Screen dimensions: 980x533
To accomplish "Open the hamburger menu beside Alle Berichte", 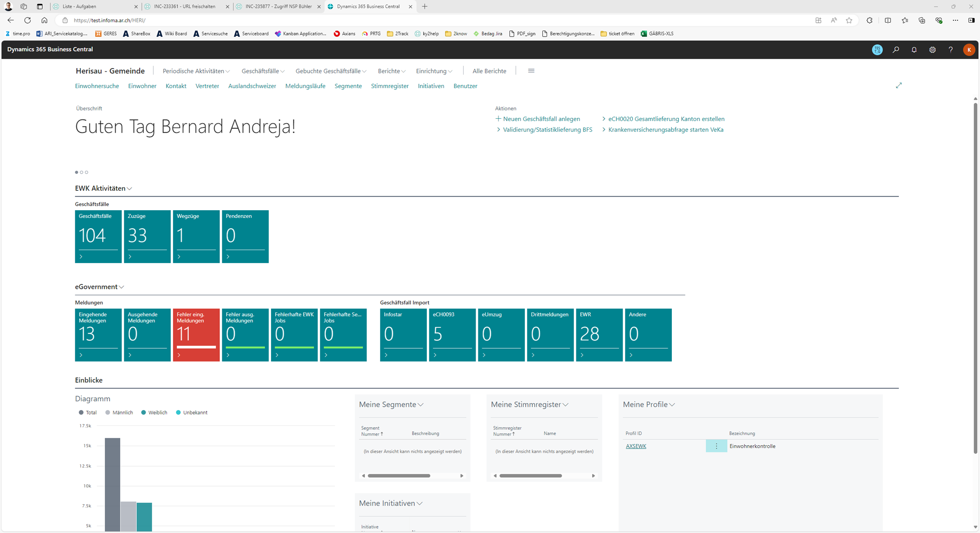I will [531, 71].
